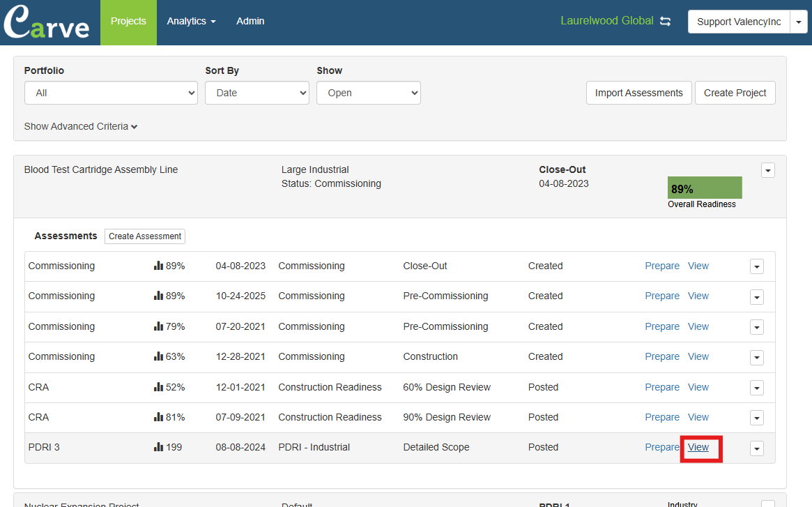Viewport: 812px width, 507px height.
Task: Click the organization switch arrows icon
Action: tap(666, 22)
